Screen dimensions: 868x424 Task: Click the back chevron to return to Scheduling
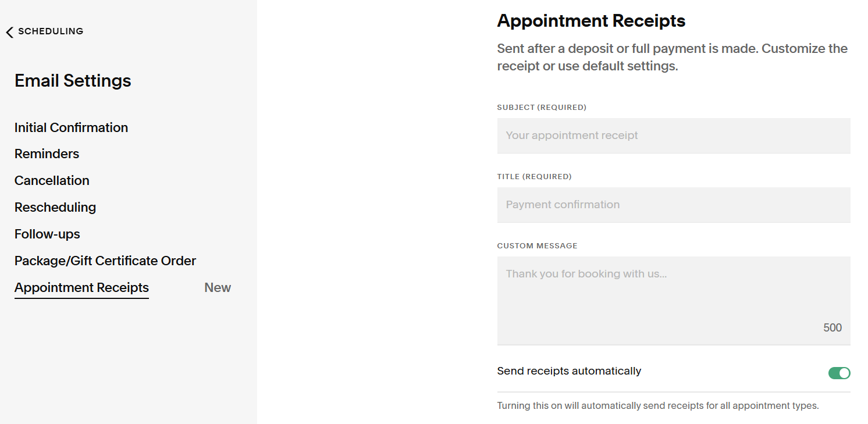9,31
